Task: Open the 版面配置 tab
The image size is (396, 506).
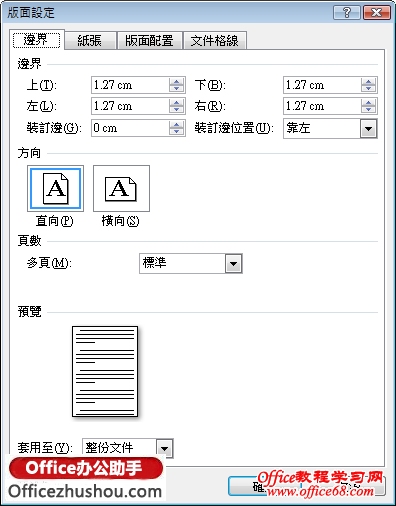Action: pyautogui.click(x=149, y=41)
